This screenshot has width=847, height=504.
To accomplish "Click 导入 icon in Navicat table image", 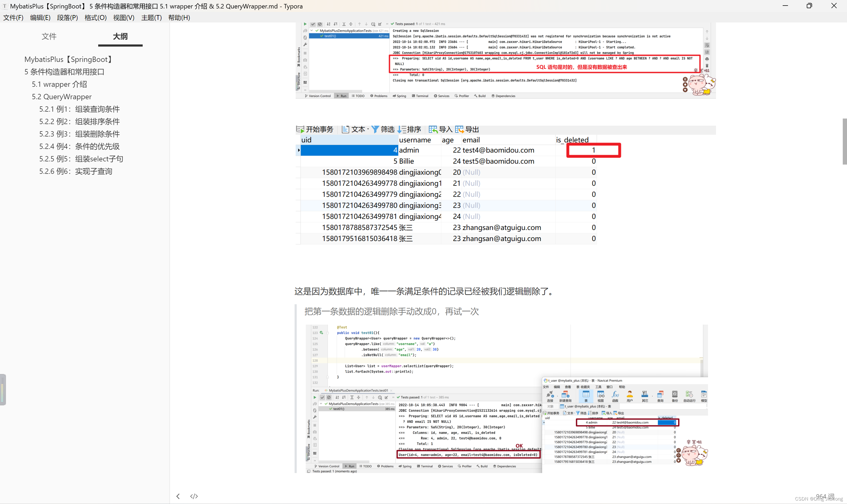I will [x=433, y=129].
